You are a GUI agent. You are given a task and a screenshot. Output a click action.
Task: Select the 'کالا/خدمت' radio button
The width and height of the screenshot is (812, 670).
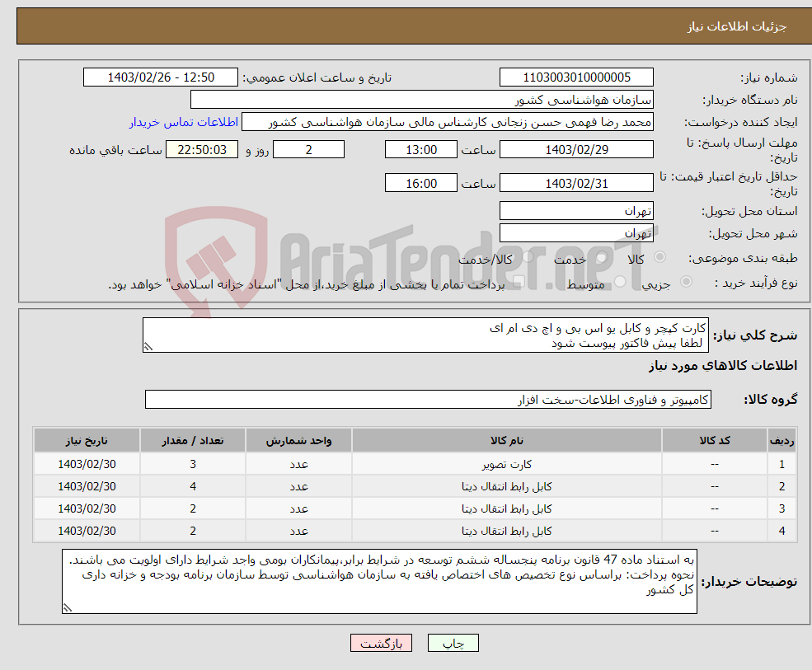pos(528,257)
